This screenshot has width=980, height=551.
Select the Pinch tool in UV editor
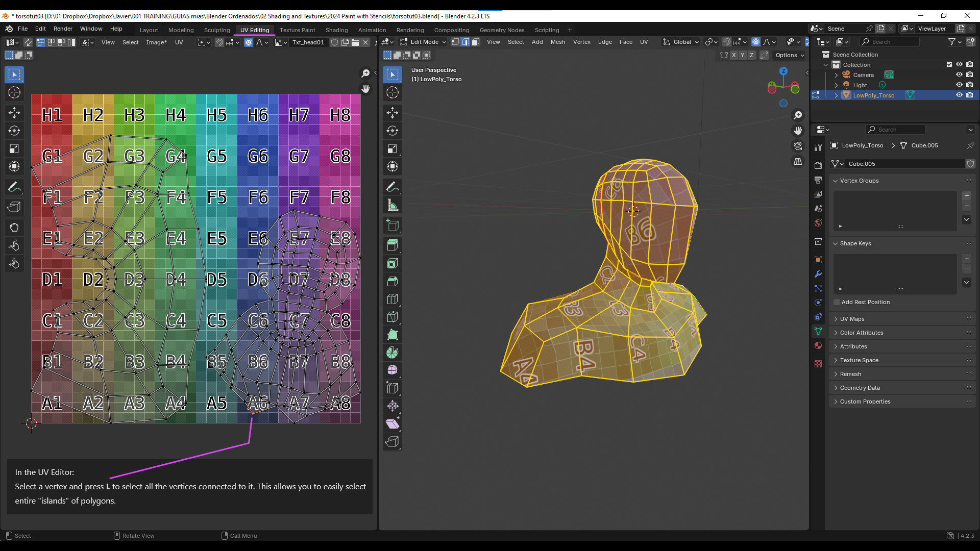click(x=14, y=263)
